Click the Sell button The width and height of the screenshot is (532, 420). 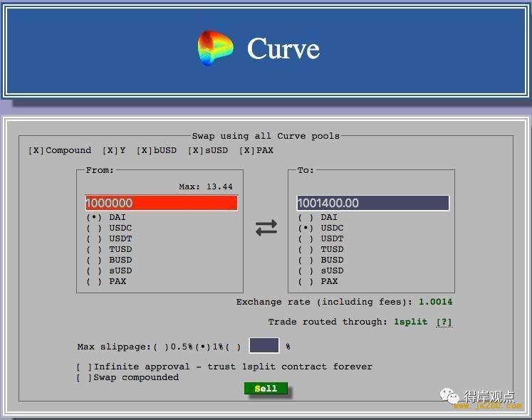tap(266, 389)
